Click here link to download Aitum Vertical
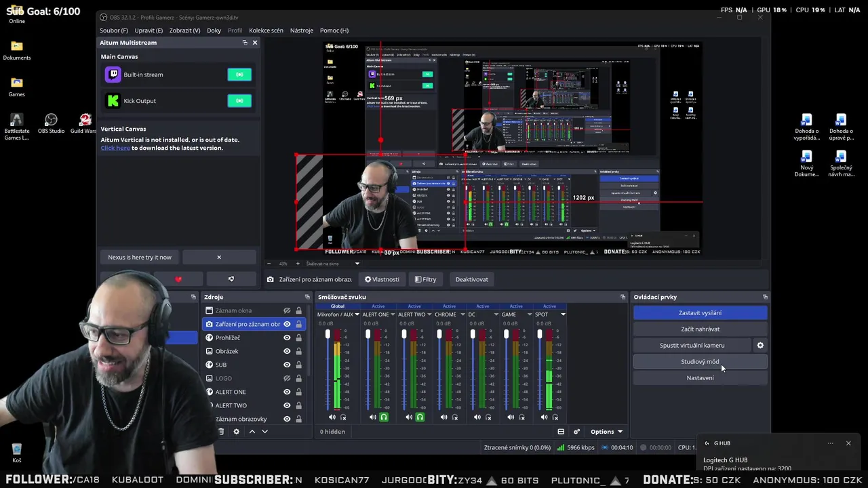Viewport: 868px width, 488px height. coord(115,148)
